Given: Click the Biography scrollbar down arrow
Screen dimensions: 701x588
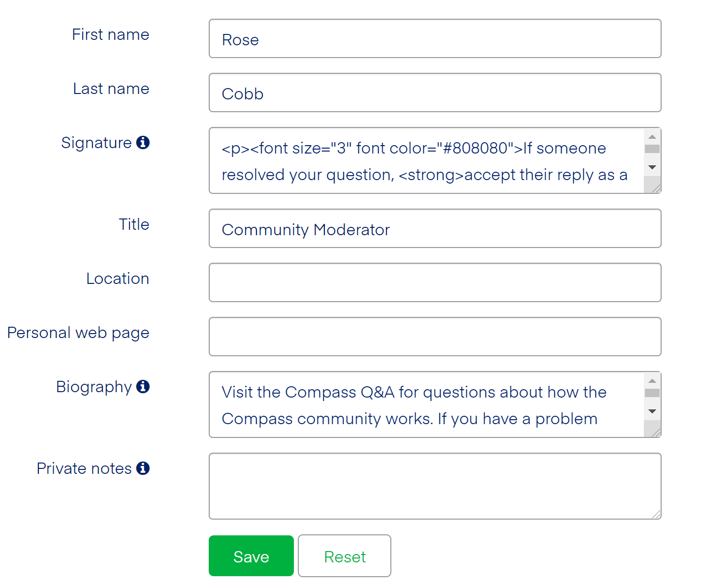Looking at the screenshot, I should 652,411.
